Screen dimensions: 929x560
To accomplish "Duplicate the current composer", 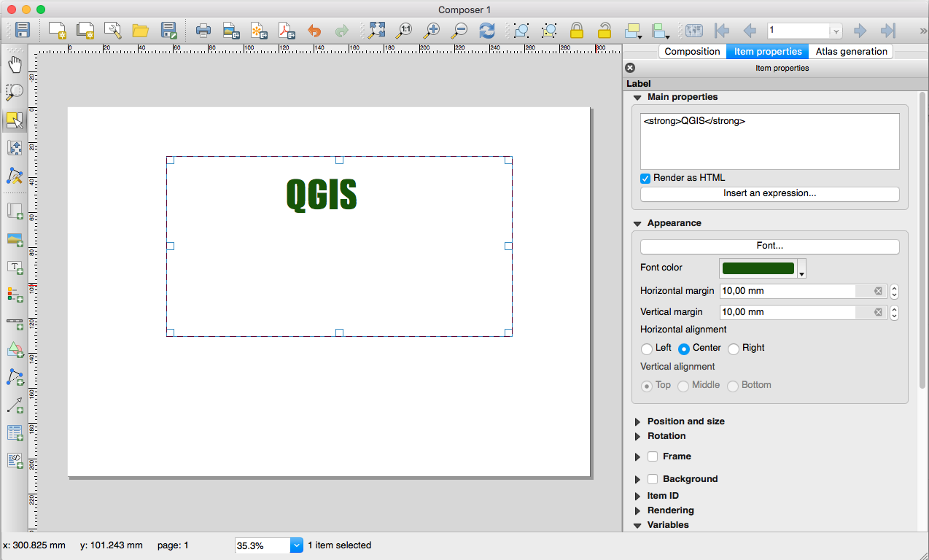I will pyautogui.click(x=85, y=31).
